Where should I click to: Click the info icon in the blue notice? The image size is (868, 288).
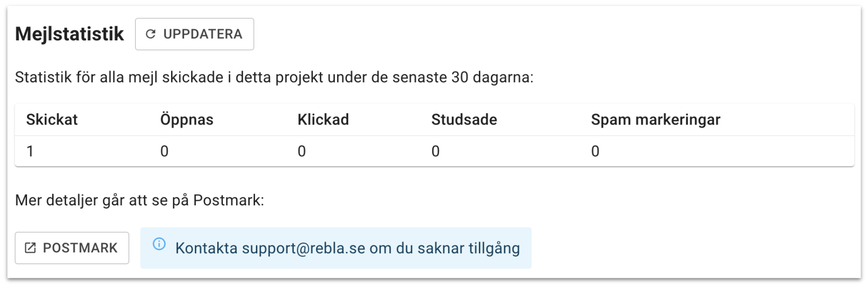point(159,244)
